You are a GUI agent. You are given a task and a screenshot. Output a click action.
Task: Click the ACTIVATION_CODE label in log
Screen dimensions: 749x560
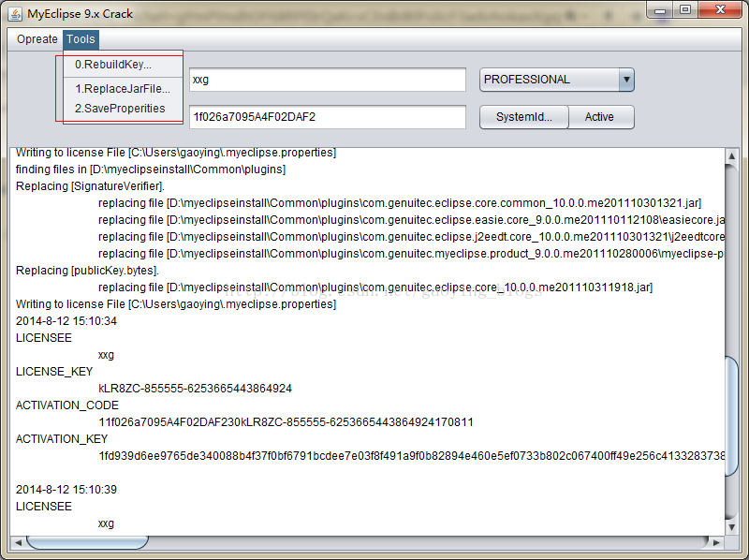coord(67,405)
